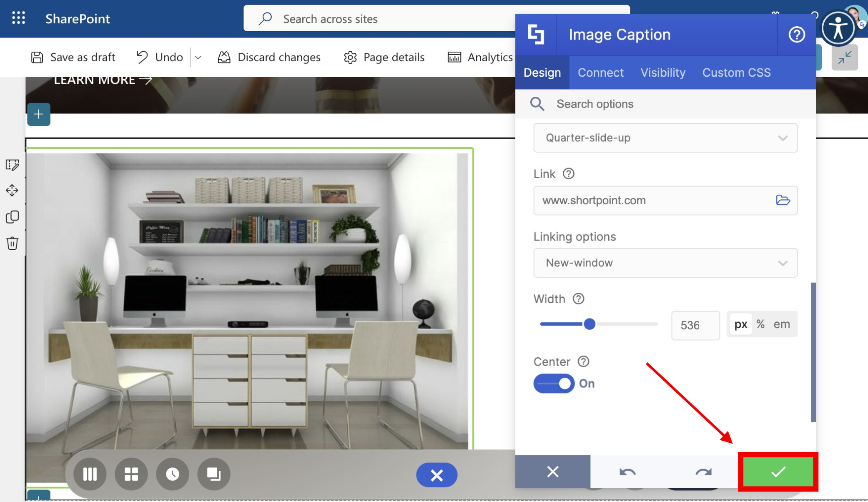The image size is (868, 502).
Task: Open the SharePoint app launcher grid
Action: coord(18,18)
